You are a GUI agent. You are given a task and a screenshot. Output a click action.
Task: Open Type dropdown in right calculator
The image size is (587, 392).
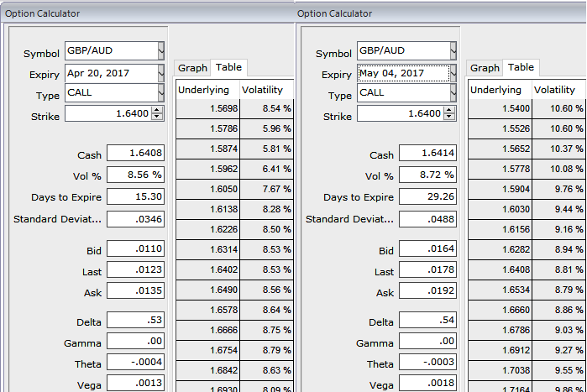coord(453,92)
